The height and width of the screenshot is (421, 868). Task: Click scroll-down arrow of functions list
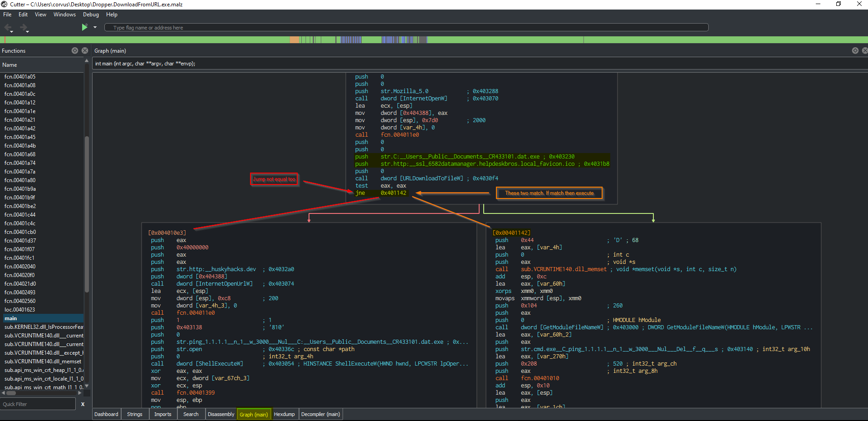pos(86,386)
